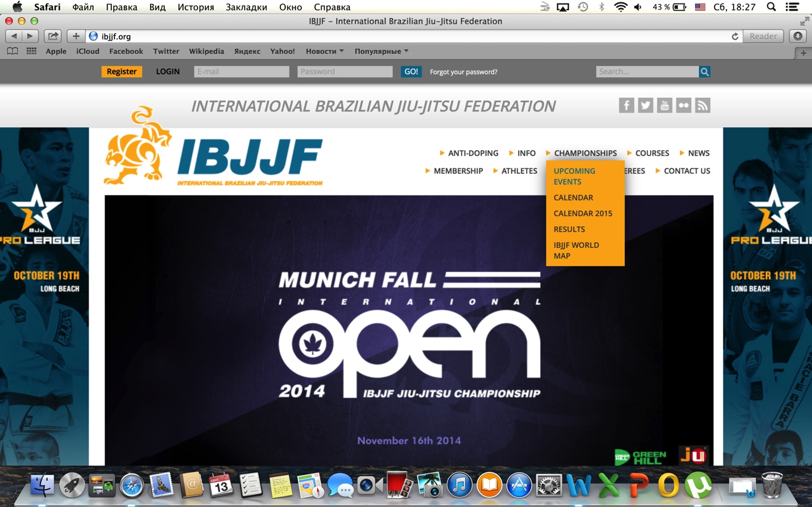Open Photo Booth in the Dock
This screenshot has height=507, width=812.
click(400, 486)
